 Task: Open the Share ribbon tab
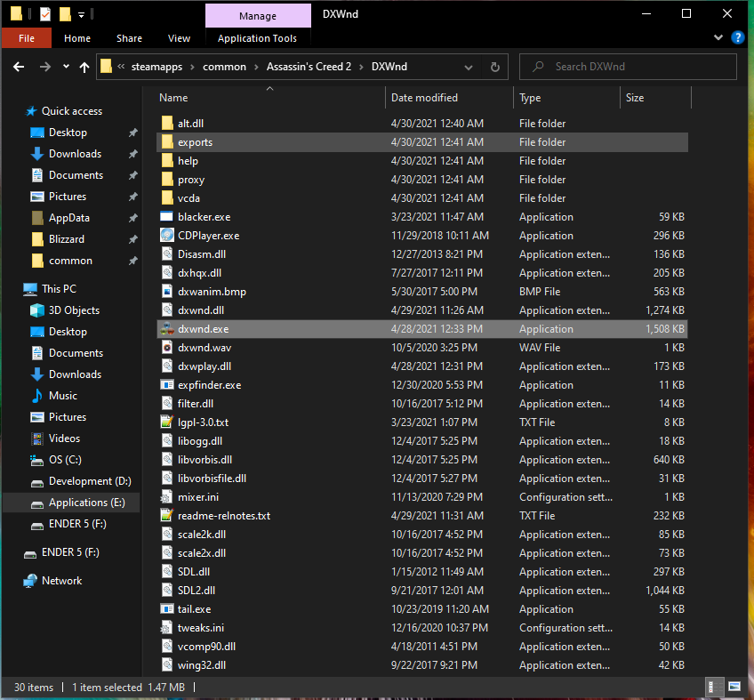click(129, 38)
